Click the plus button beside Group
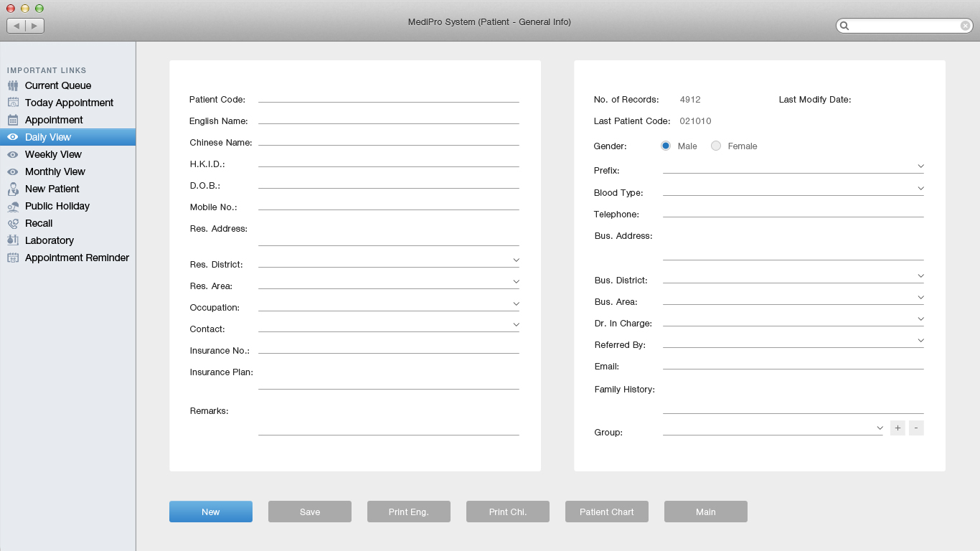 (897, 428)
